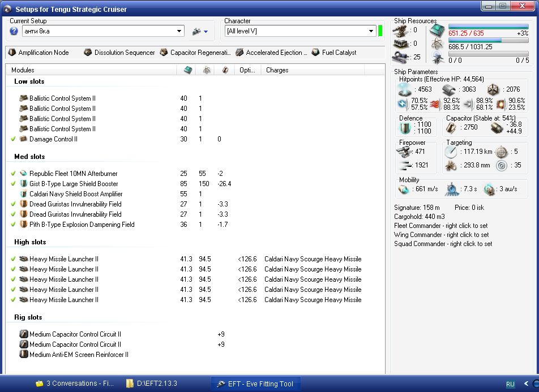Click Fleet Commander - right click to set
Image resolution: width=539 pixels, height=392 pixels.
pos(440,226)
